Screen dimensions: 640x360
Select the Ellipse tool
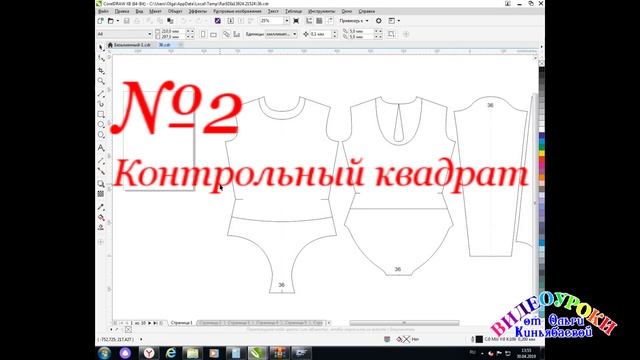(x=101, y=124)
